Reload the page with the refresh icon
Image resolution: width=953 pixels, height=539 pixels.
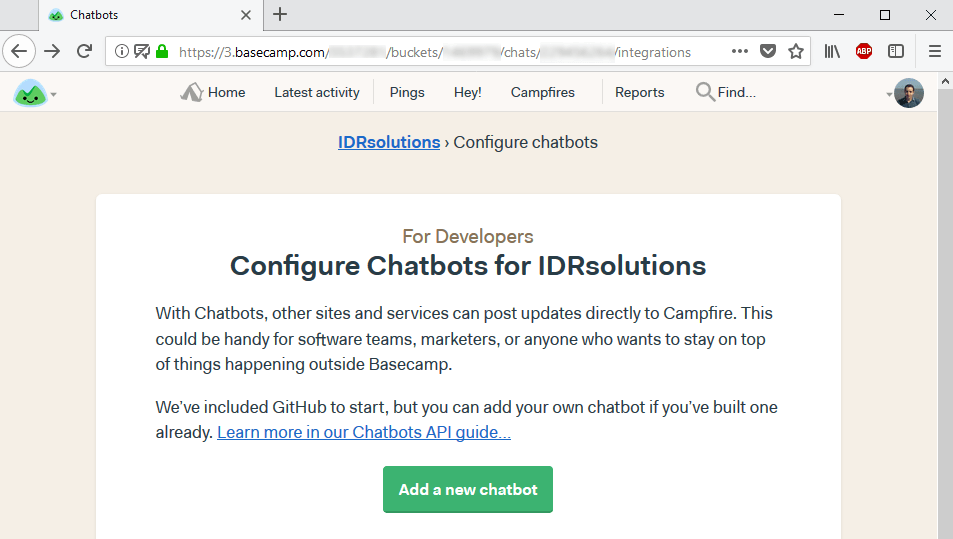click(84, 52)
